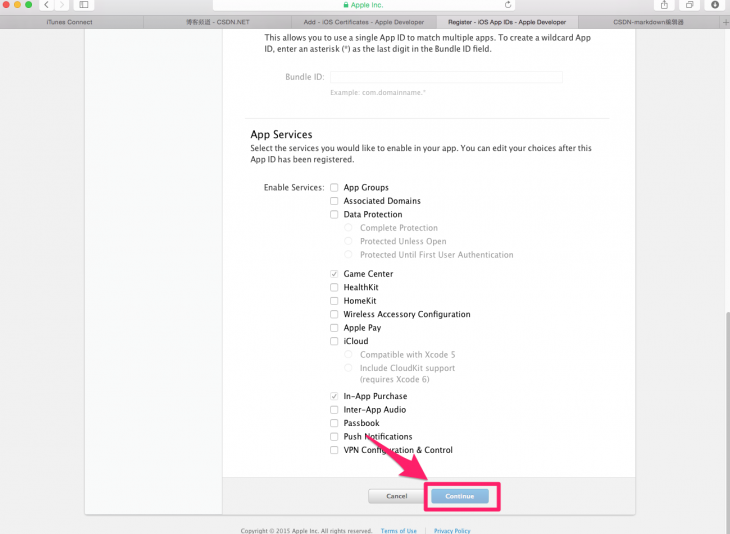Switch to CSDN-markdown tab
This screenshot has width=730, height=534.
648,22
